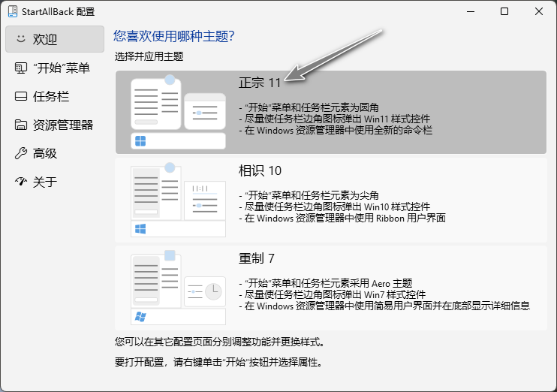This screenshot has height=392, width=557.
Task: Open the "开始"菜单 settings page
Action: point(55,68)
